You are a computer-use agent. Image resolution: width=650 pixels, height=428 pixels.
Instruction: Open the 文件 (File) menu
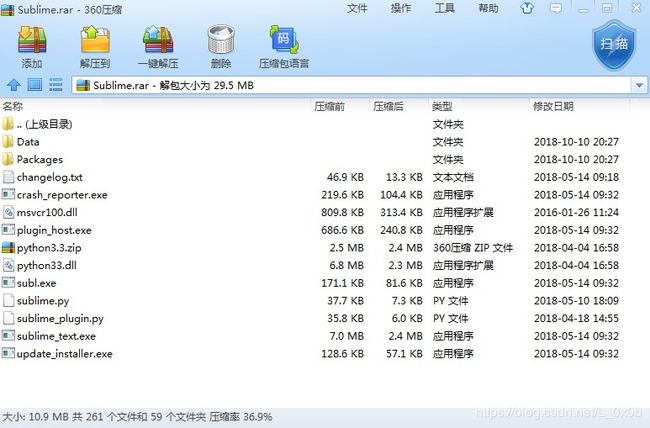[x=357, y=8]
